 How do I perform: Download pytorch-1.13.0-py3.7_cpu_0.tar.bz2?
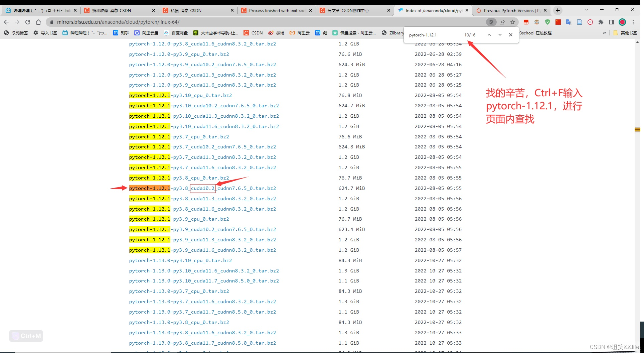click(x=179, y=291)
